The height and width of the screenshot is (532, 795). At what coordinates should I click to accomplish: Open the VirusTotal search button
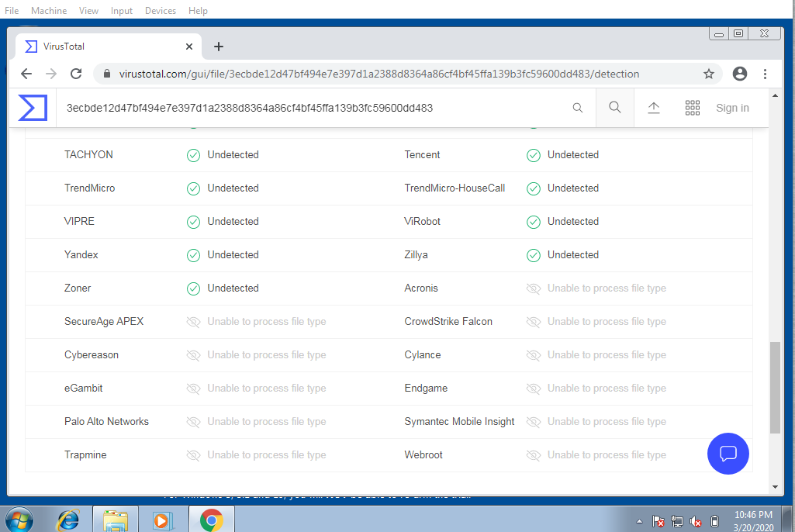[614, 107]
